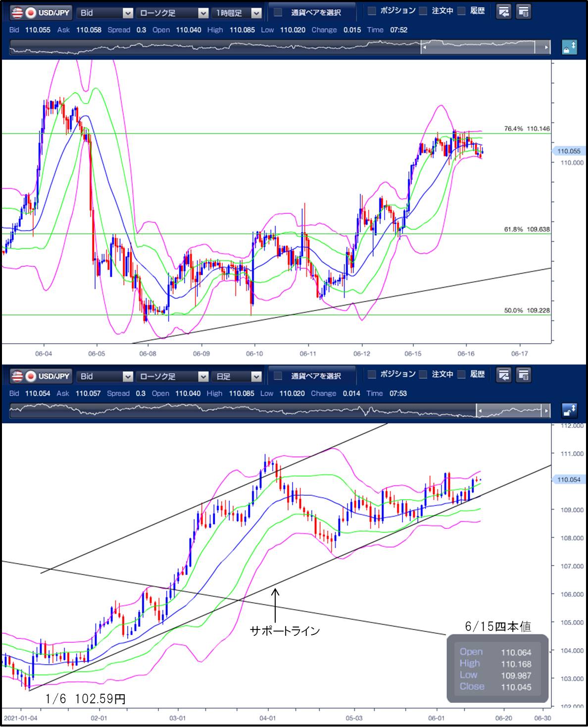Enable the ポジション checkbox in top chart
This screenshot has height=727, width=588.
pos(372,11)
